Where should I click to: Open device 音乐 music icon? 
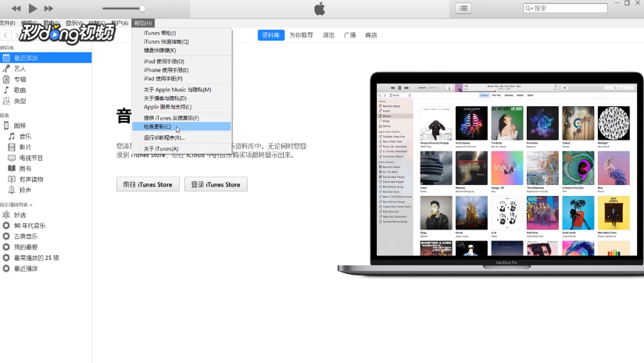12,136
